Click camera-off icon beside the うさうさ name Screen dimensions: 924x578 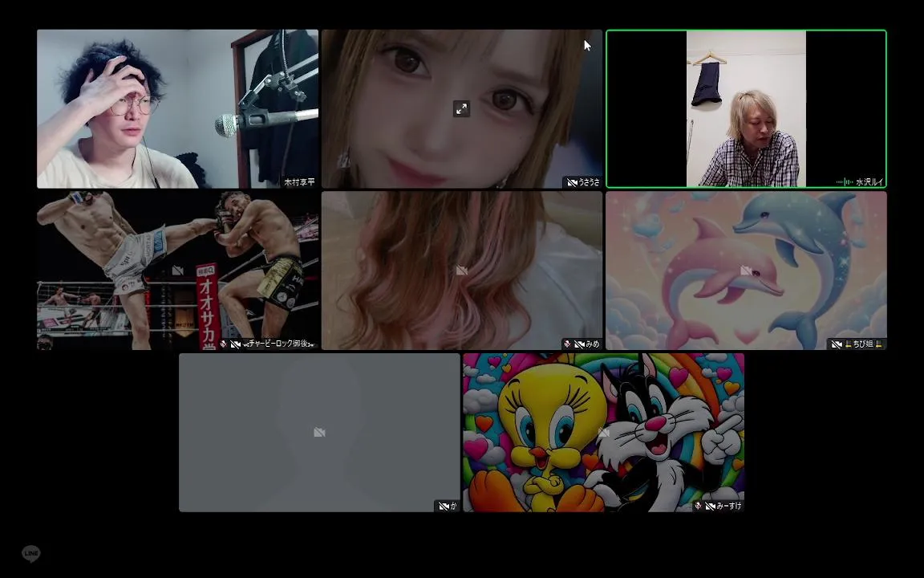tap(572, 182)
